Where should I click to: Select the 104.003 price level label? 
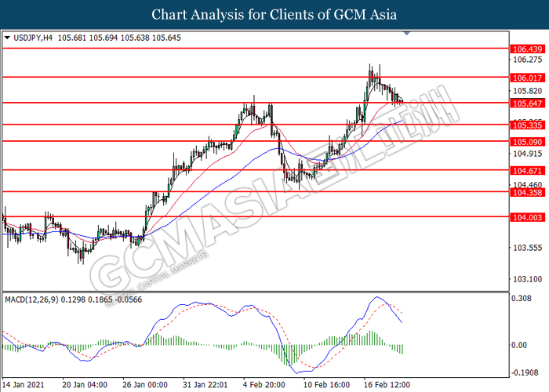coord(527,217)
